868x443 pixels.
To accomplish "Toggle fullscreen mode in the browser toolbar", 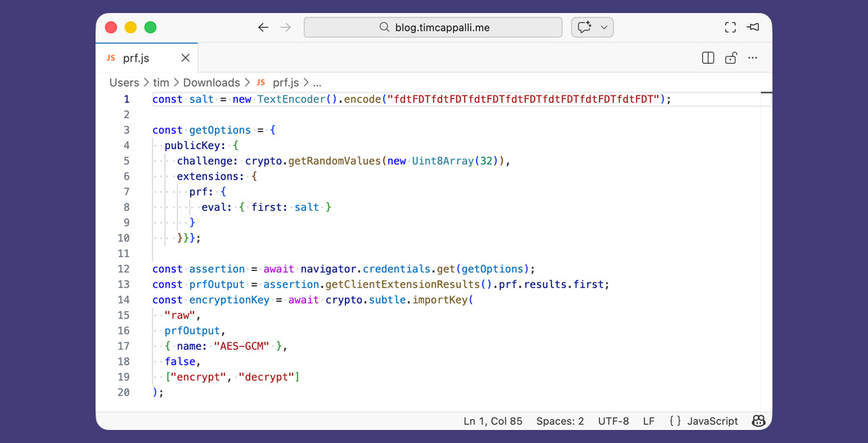I will pyautogui.click(x=730, y=26).
